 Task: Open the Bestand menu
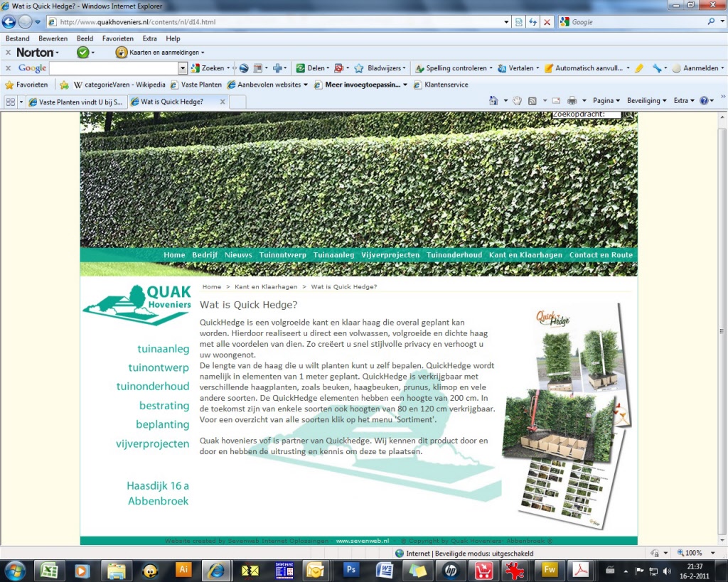pos(17,38)
